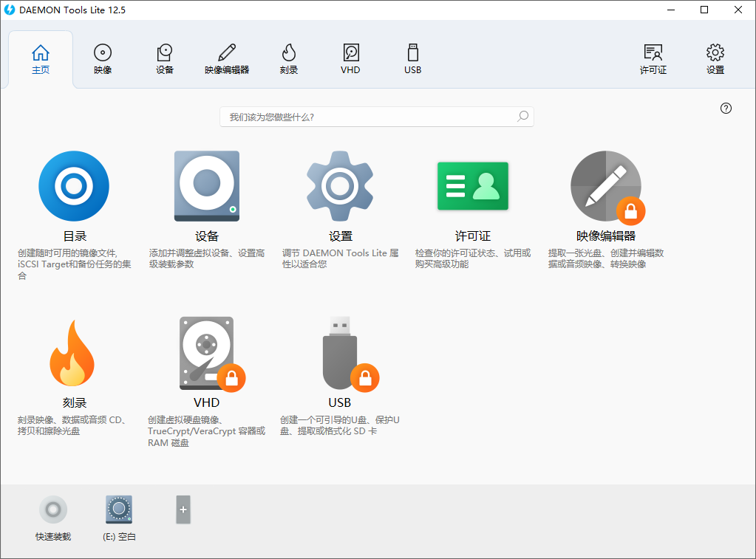Open the 映像编辑器 pencil icon in toolbar
The height and width of the screenshot is (559, 756).
point(226,59)
